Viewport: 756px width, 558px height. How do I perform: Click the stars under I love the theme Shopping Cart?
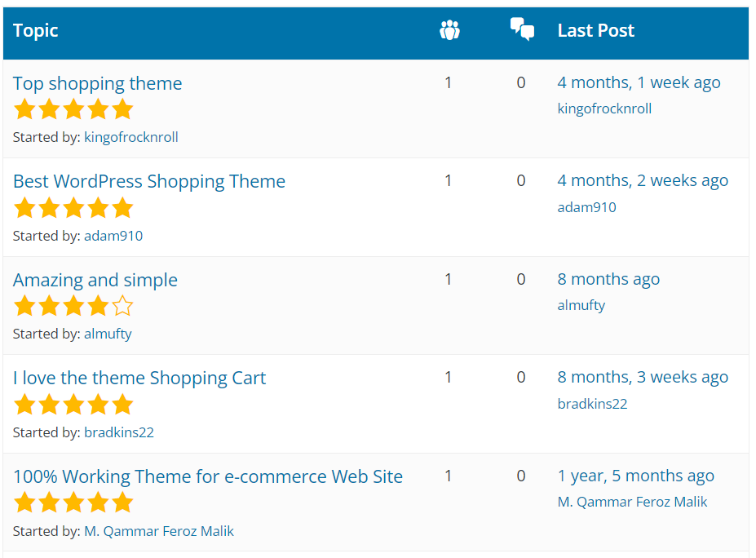pyautogui.click(x=73, y=405)
